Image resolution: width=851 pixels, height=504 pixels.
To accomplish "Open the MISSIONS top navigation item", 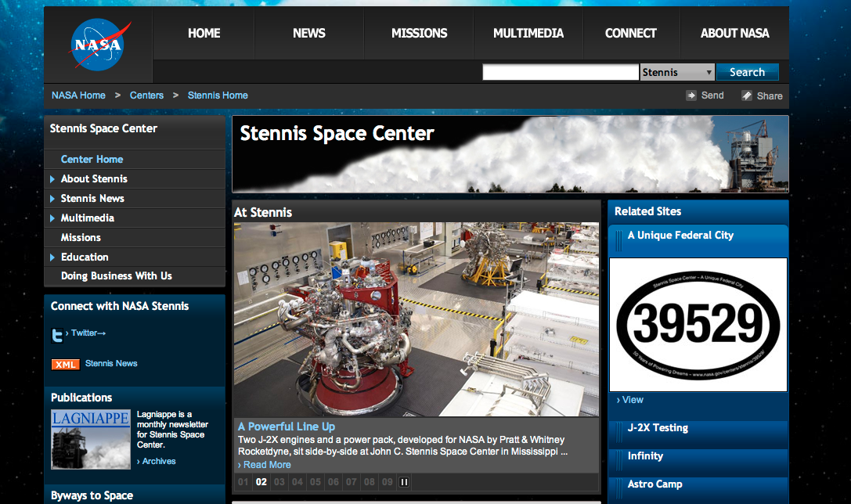I will [x=419, y=33].
